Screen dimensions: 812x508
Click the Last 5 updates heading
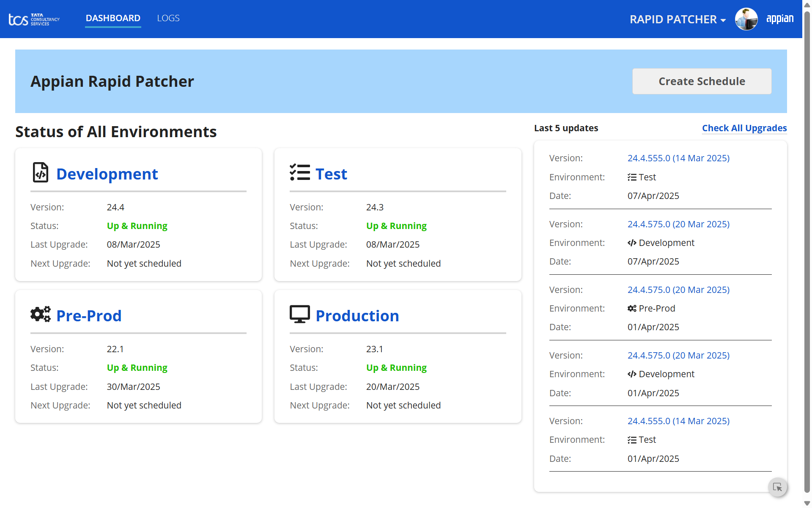(566, 128)
